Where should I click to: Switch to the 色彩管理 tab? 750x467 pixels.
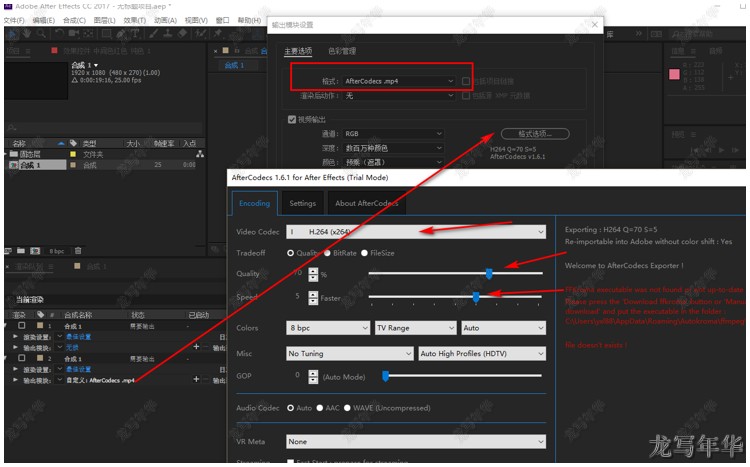coord(342,51)
